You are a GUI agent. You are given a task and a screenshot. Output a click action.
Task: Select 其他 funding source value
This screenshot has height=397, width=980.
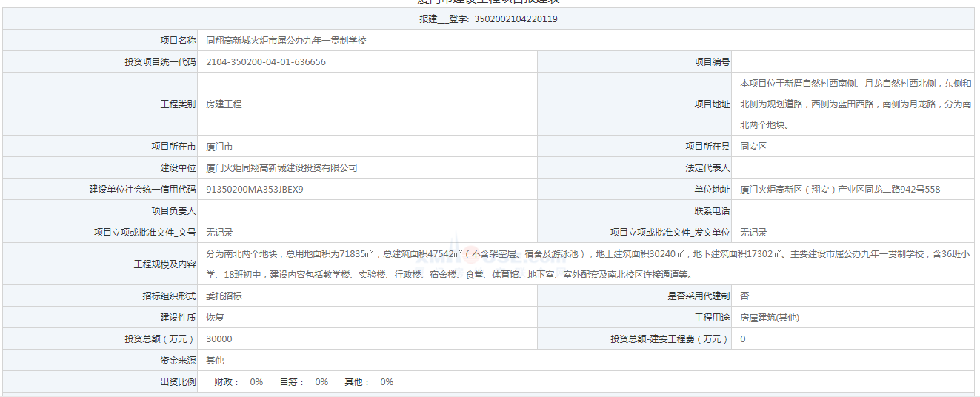215,361
